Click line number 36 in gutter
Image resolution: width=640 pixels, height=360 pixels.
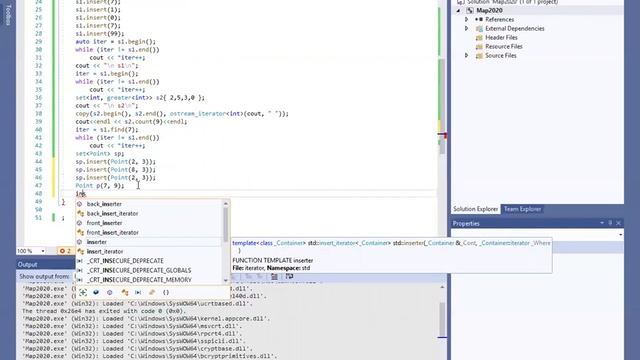point(38,98)
